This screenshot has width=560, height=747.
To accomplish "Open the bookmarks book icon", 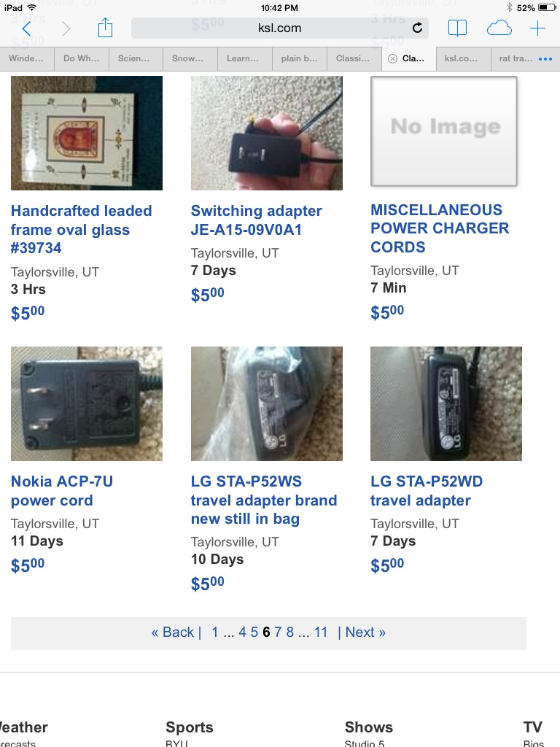I will 457,28.
